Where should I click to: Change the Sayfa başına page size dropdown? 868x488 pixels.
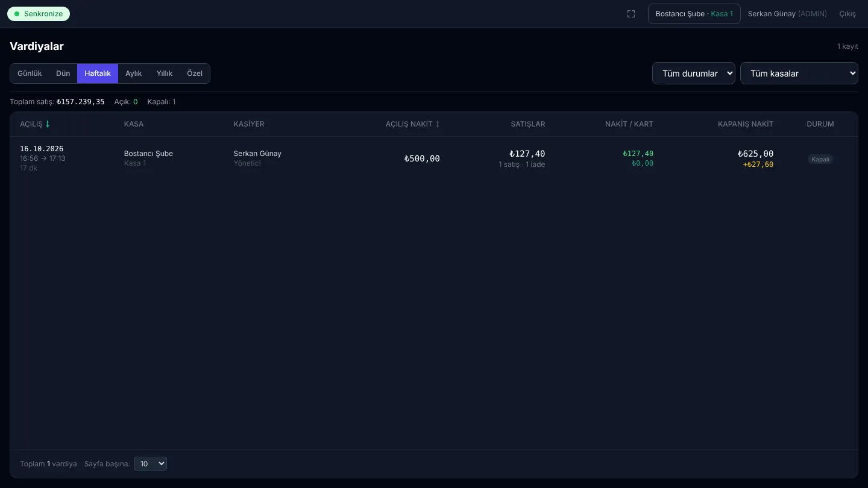150,464
